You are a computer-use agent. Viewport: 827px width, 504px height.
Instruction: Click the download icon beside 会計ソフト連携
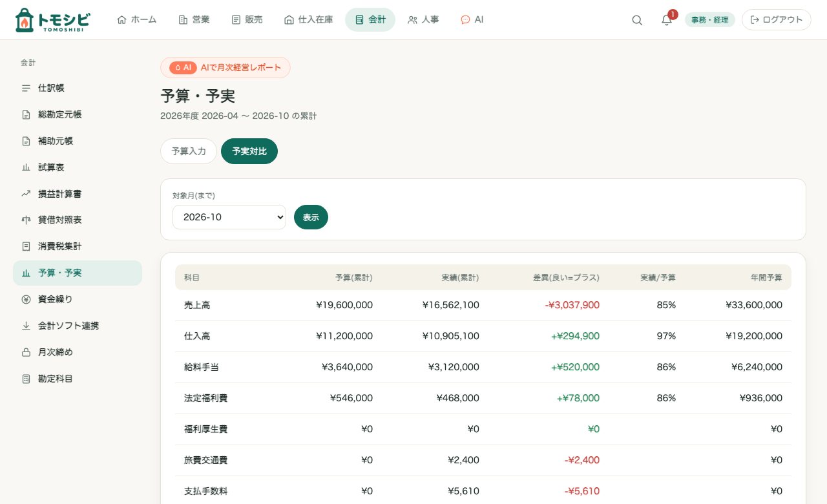pyautogui.click(x=26, y=326)
